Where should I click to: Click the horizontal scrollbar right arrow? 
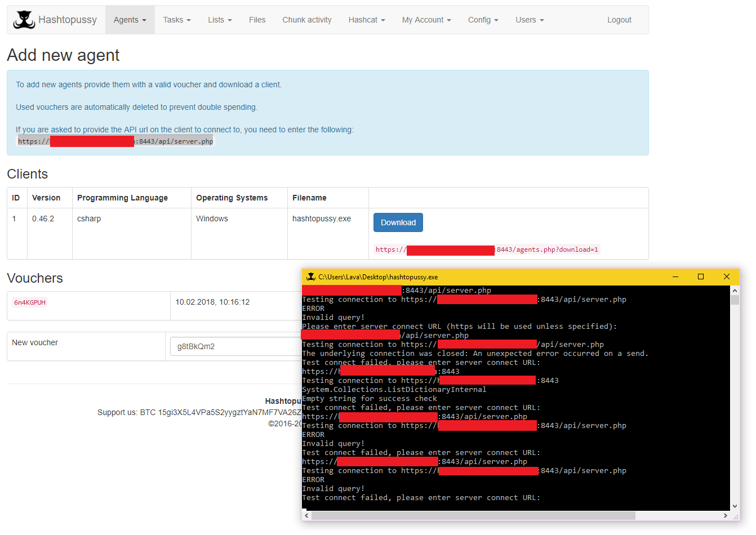coord(726,515)
